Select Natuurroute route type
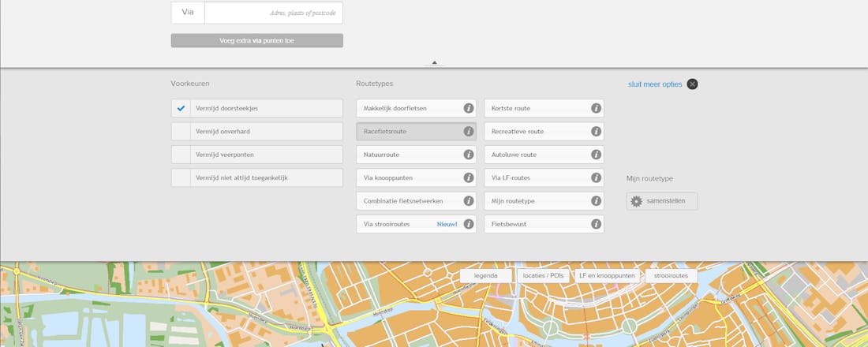Image resolution: width=868 pixels, height=347 pixels. click(x=417, y=155)
